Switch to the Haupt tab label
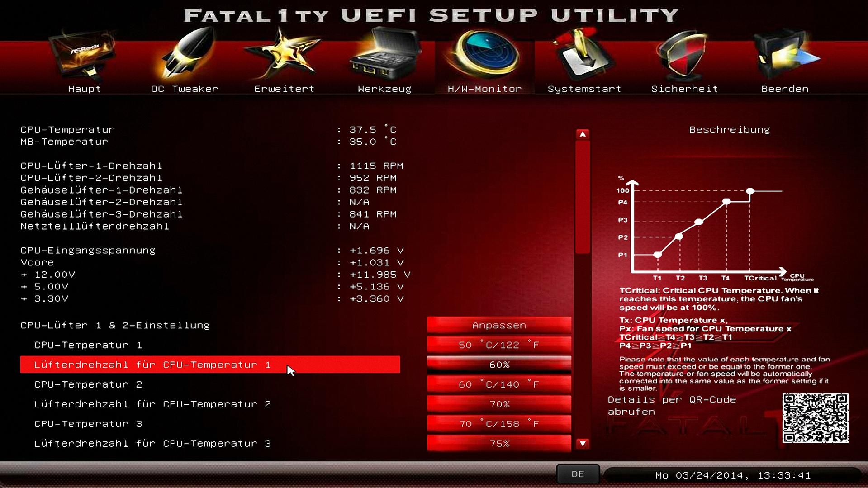Screen dimensions: 868x488 (84, 89)
